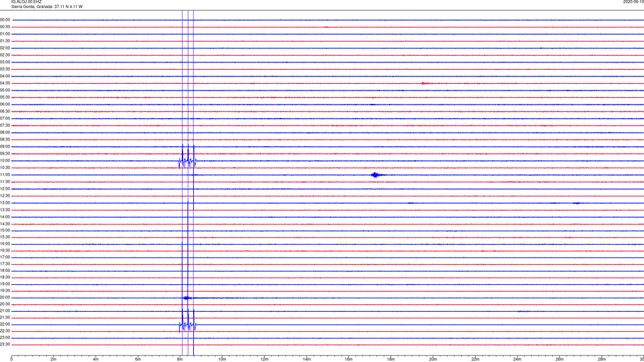Click the 6m tick label on time axis

point(138,359)
